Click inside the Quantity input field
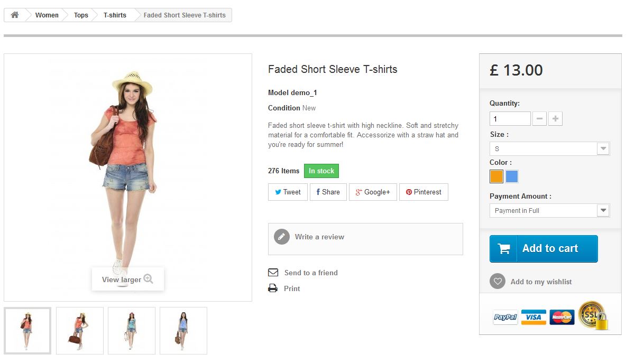 (x=510, y=119)
